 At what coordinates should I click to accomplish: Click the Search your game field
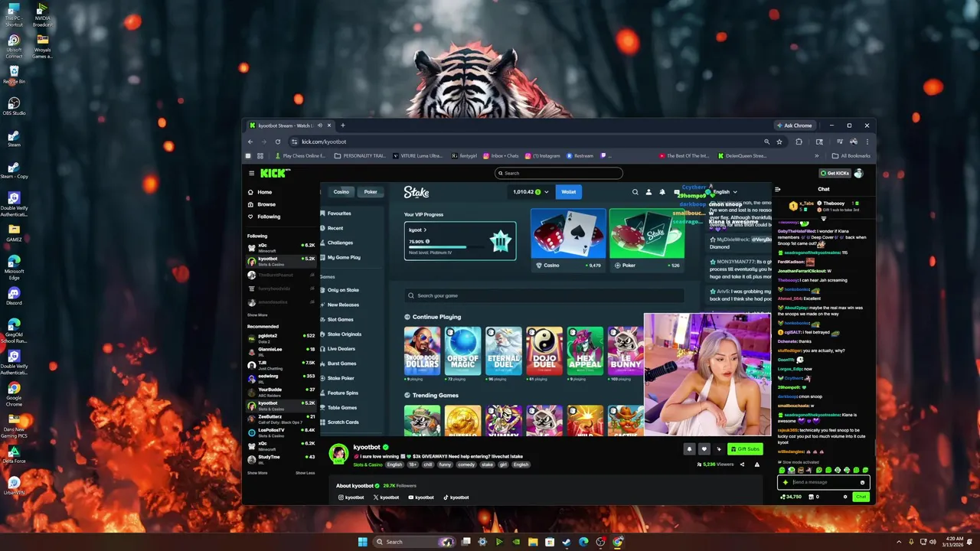[x=544, y=295]
